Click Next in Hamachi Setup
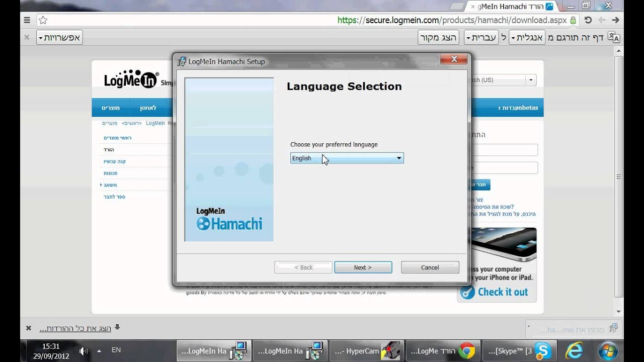 (x=363, y=267)
